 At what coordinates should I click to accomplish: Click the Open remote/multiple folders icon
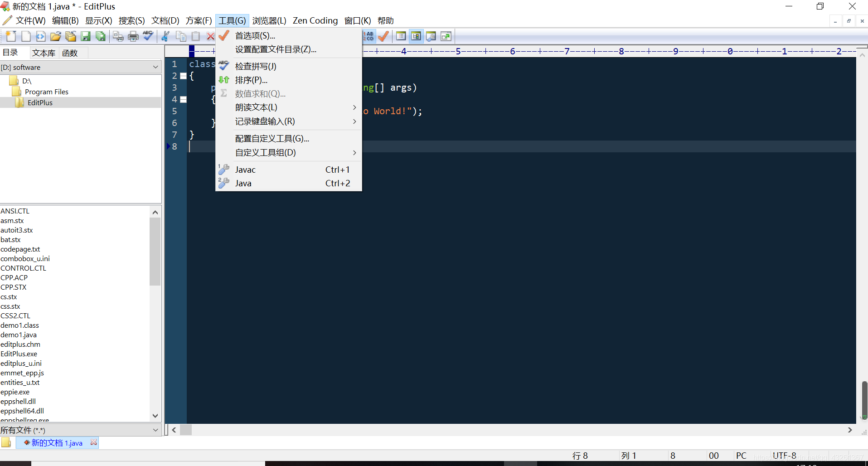(71, 36)
